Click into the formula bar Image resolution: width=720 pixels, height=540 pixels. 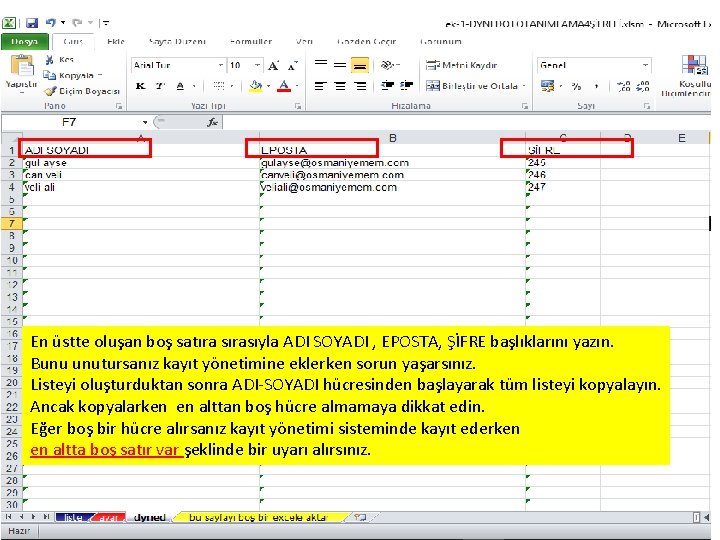[466, 122]
